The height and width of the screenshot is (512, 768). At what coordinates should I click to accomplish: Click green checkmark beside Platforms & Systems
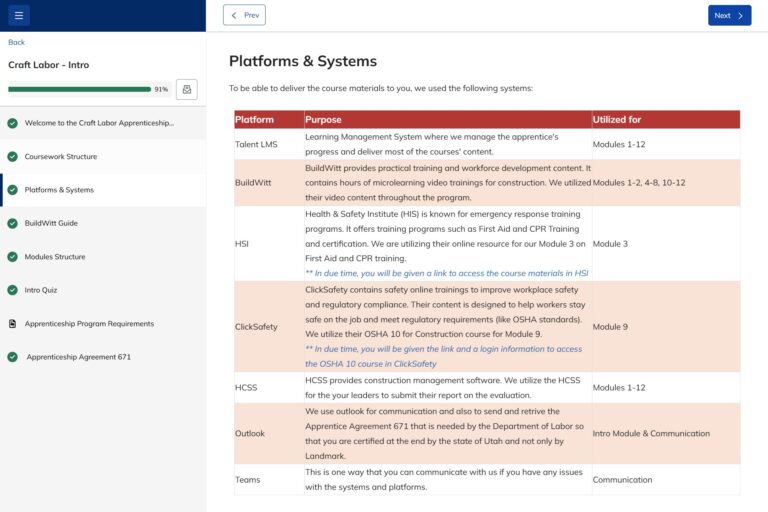click(x=13, y=190)
